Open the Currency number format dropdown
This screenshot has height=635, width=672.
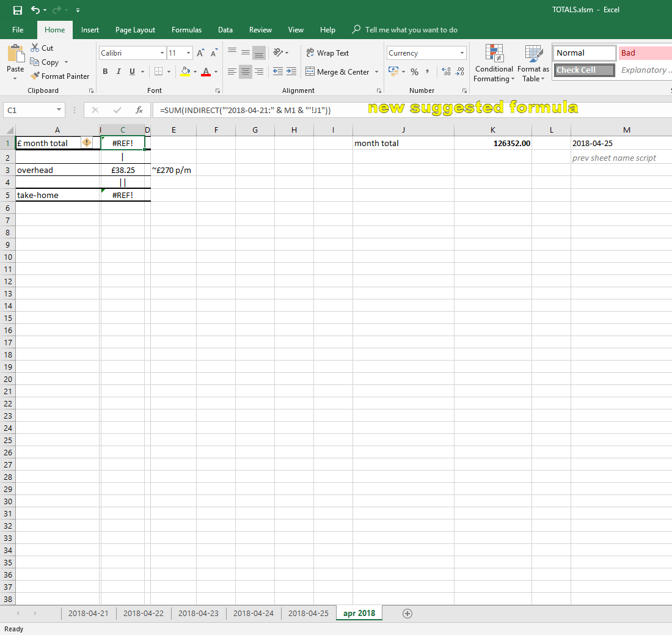pos(461,53)
